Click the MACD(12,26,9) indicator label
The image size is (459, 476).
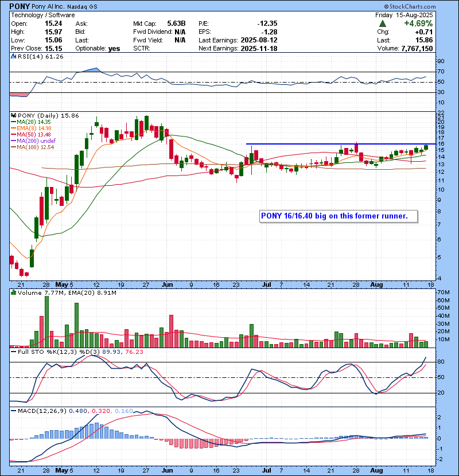click(42, 411)
